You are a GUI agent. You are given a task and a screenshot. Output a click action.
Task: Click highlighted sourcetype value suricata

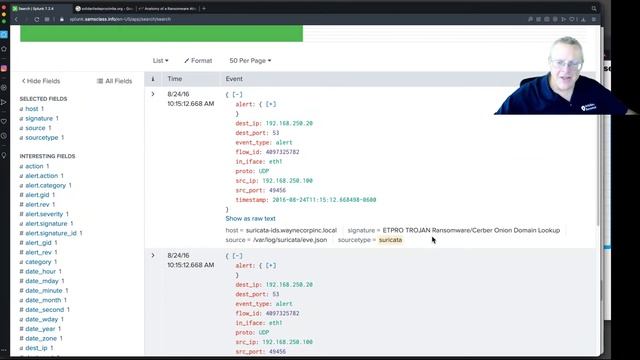tap(390, 240)
